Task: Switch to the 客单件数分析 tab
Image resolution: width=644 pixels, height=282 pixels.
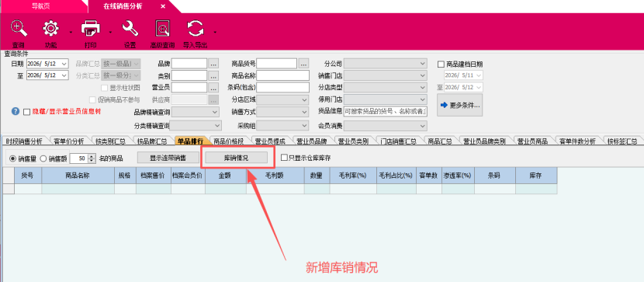Action: 577,141
